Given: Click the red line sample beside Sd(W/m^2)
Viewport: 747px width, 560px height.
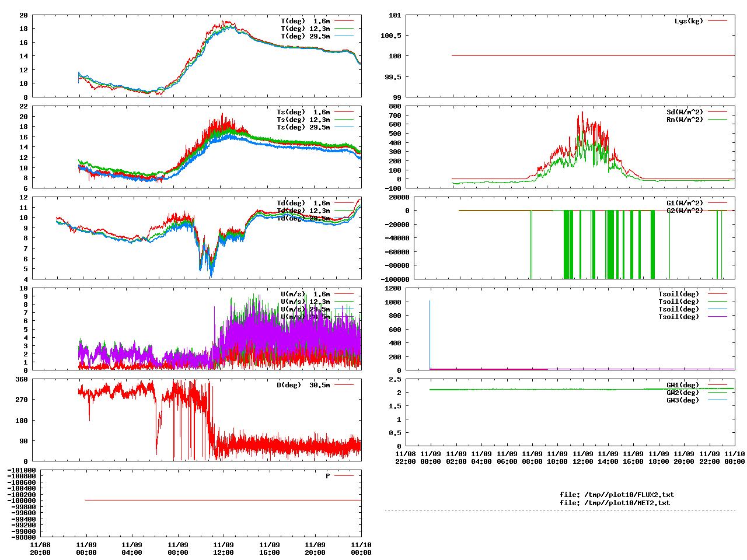Looking at the screenshot, I should point(718,112).
